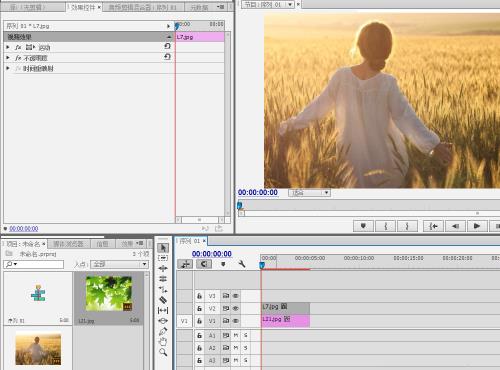Reset the Opacity effect parameters

click(x=167, y=57)
